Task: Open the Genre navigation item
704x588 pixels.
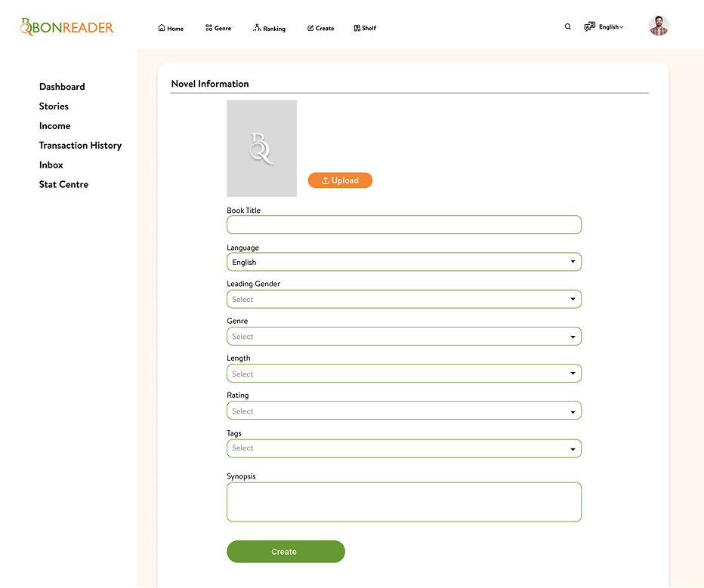Action: 218,28
